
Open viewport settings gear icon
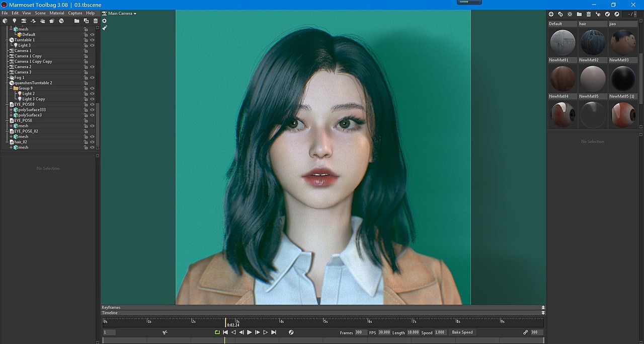pyautogui.click(x=104, y=21)
